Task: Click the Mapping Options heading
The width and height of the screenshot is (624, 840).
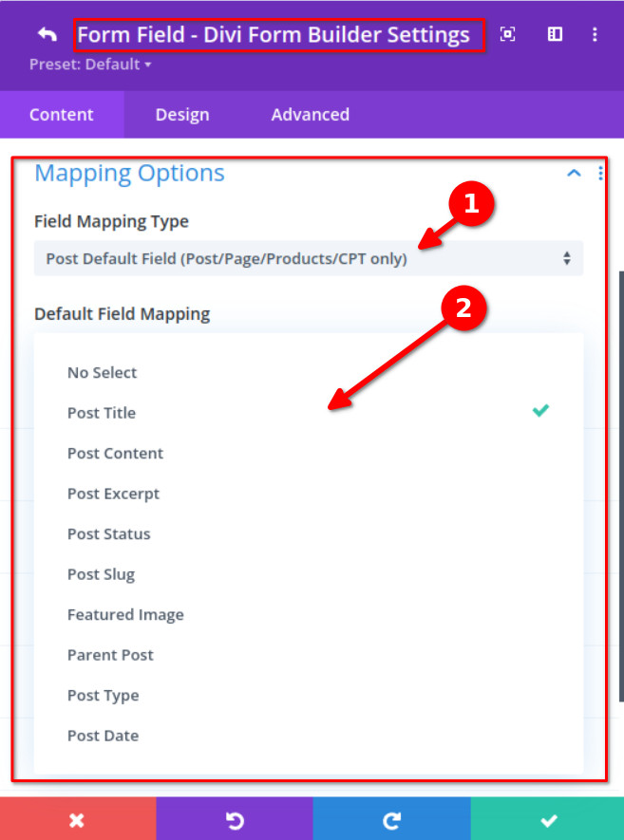Action: coord(129,174)
